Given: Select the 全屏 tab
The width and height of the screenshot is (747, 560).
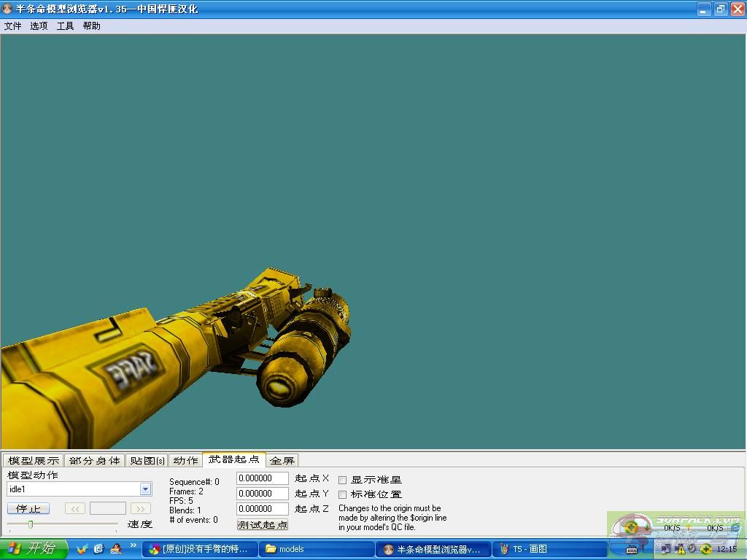Looking at the screenshot, I should point(282,460).
